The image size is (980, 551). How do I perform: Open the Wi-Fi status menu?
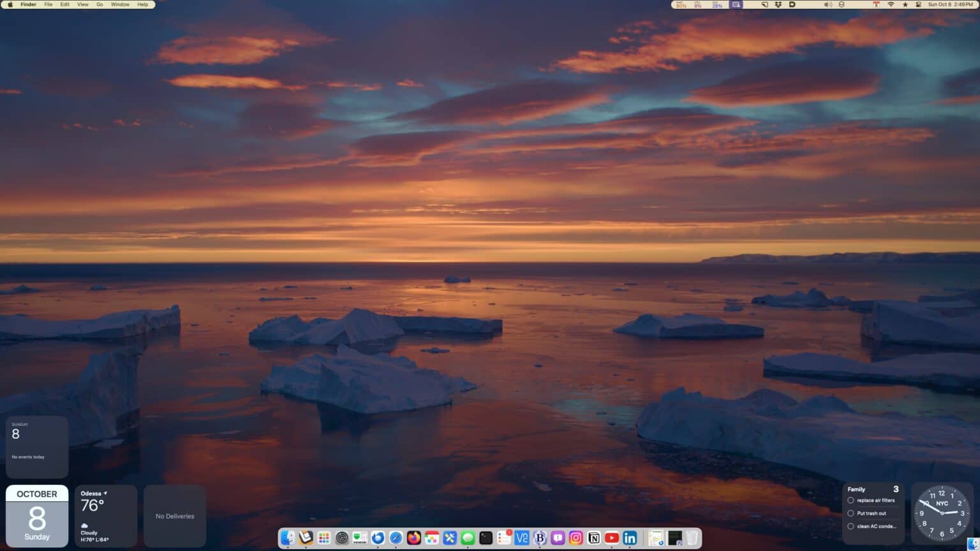[x=891, y=4]
